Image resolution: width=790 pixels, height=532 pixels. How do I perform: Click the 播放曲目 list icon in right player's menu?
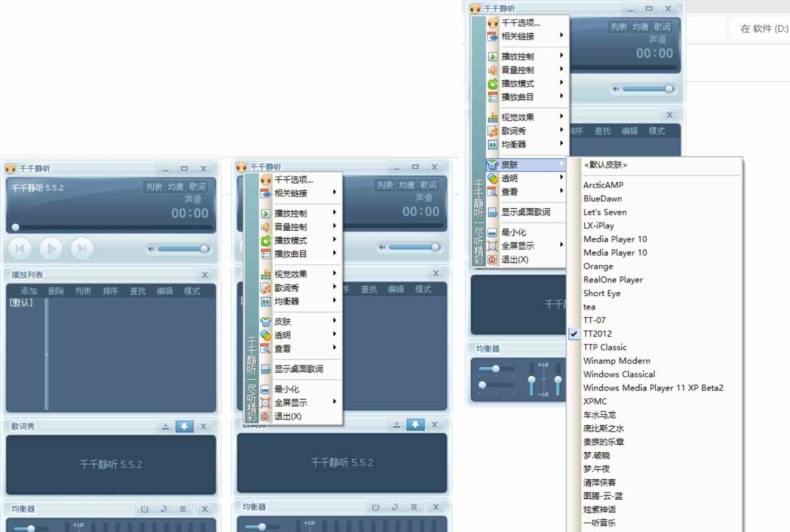(493, 97)
